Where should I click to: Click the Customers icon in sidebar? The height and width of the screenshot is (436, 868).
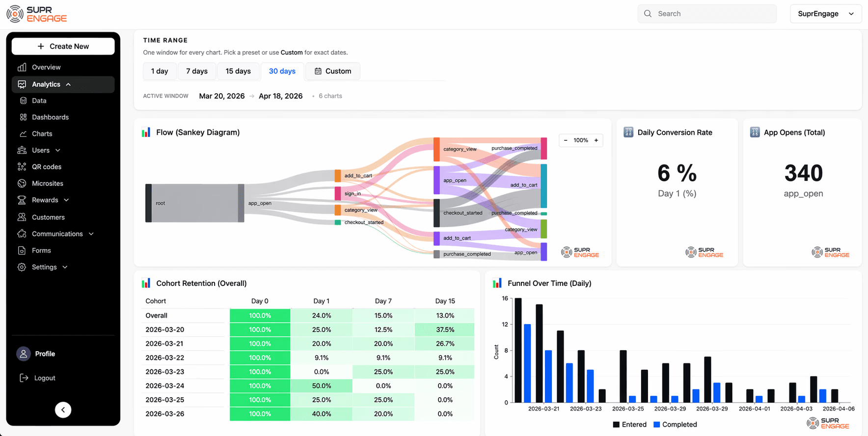[x=22, y=217]
